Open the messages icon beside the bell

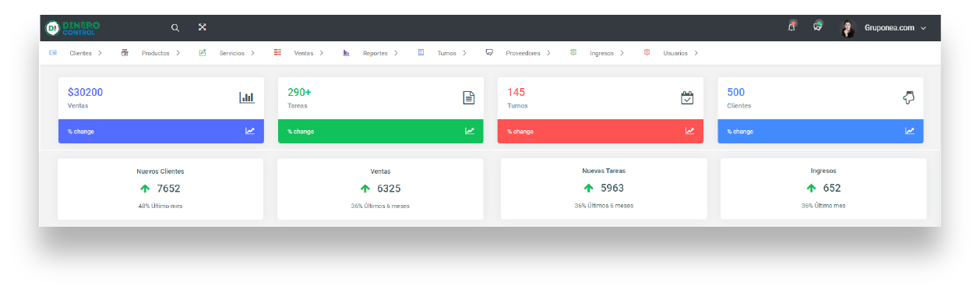pyautogui.click(x=817, y=26)
